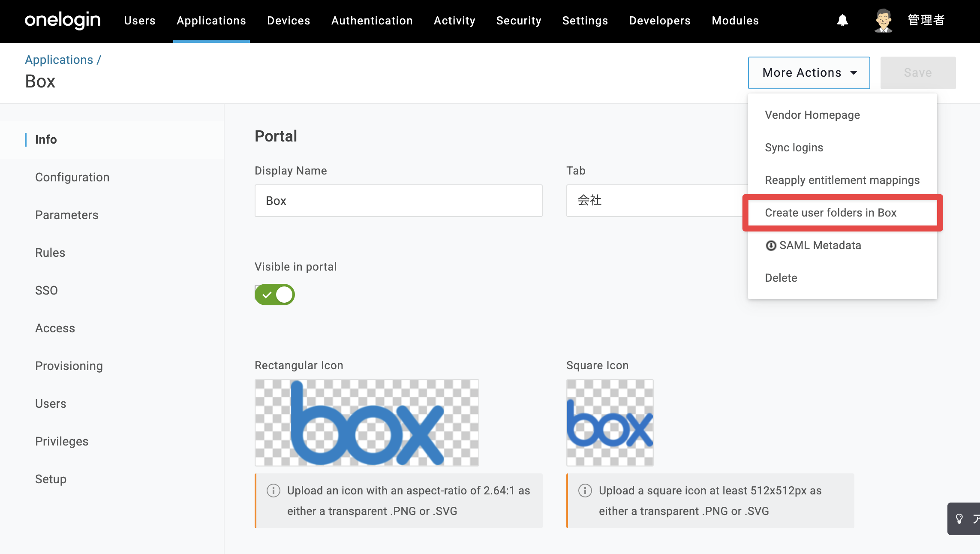The width and height of the screenshot is (980, 554).
Task: Choose Create user folders in Box
Action: [842, 213]
